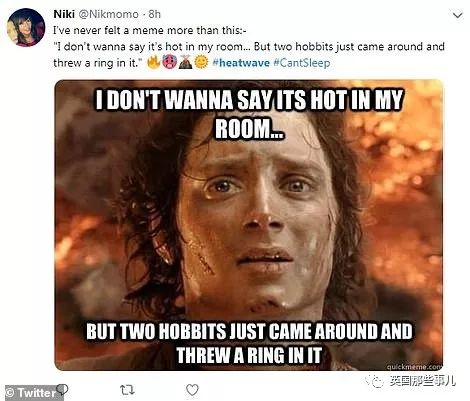This screenshot has height=401, width=470.
Task: Visit the @Nikmomo handle profile
Action: pyautogui.click(x=108, y=14)
